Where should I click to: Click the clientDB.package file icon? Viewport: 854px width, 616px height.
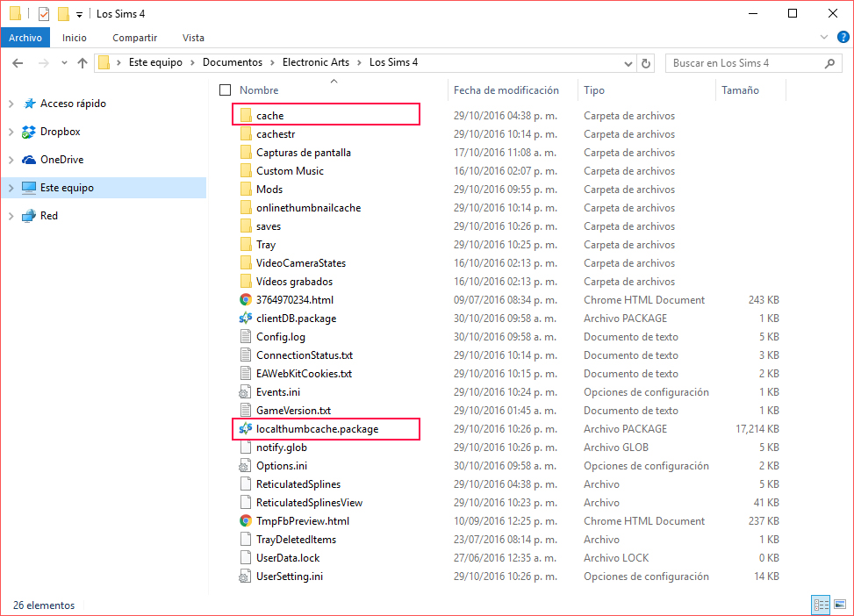pyautogui.click(x=246, y=318)
